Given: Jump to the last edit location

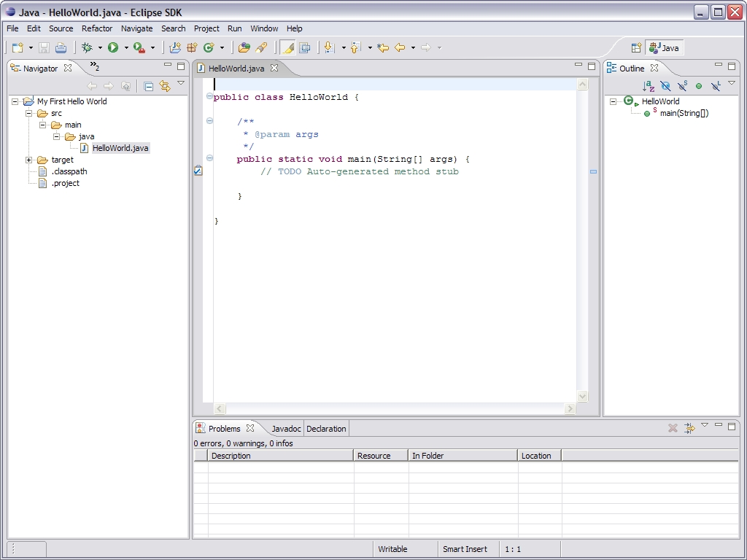Looking at the screenshot, I should pos(382,47).
